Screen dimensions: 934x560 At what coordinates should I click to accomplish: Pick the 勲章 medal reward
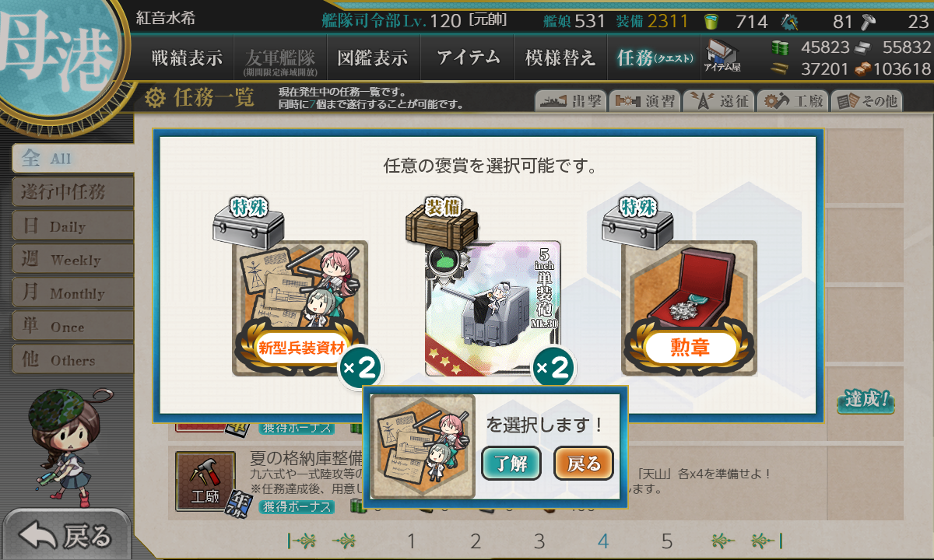tap(689, 308)
